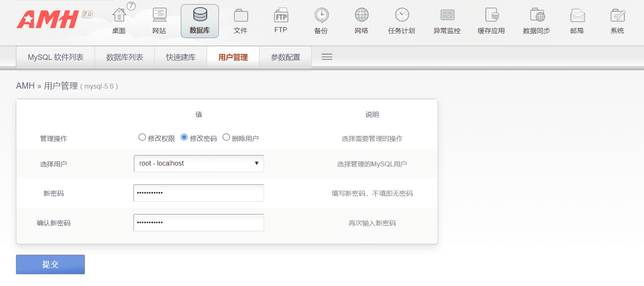Viewport: 644px width, 286px height.
Task: Open the 异常监控 (Anomaly Monitoring) icon
Action: (x=447, y=19)
